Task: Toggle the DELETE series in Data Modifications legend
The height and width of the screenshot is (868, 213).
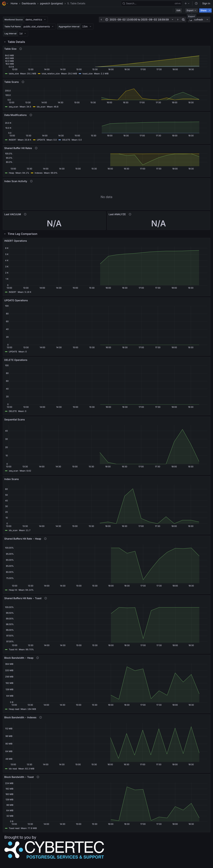Action: [66, 140]
